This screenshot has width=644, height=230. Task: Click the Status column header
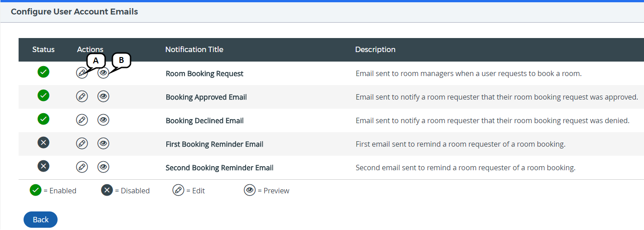(x=44, y=49)
